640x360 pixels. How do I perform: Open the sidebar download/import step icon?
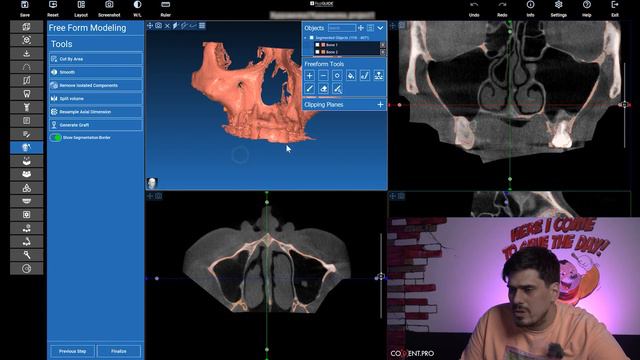tap(27, 53)
